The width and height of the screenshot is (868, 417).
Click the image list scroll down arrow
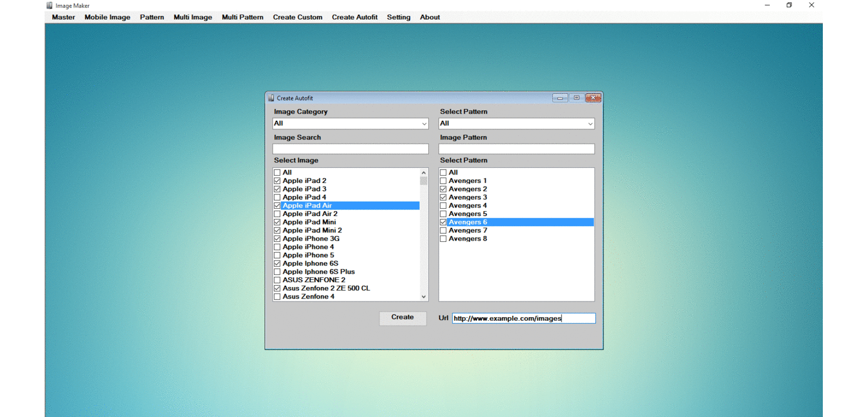423,297
